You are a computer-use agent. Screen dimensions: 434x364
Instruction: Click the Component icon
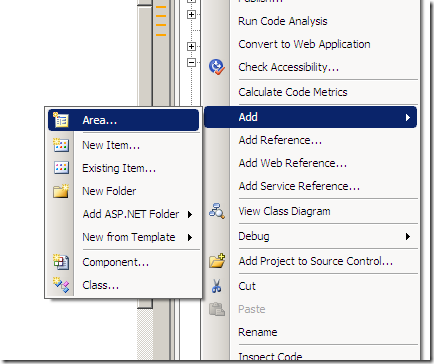point(61,262)
